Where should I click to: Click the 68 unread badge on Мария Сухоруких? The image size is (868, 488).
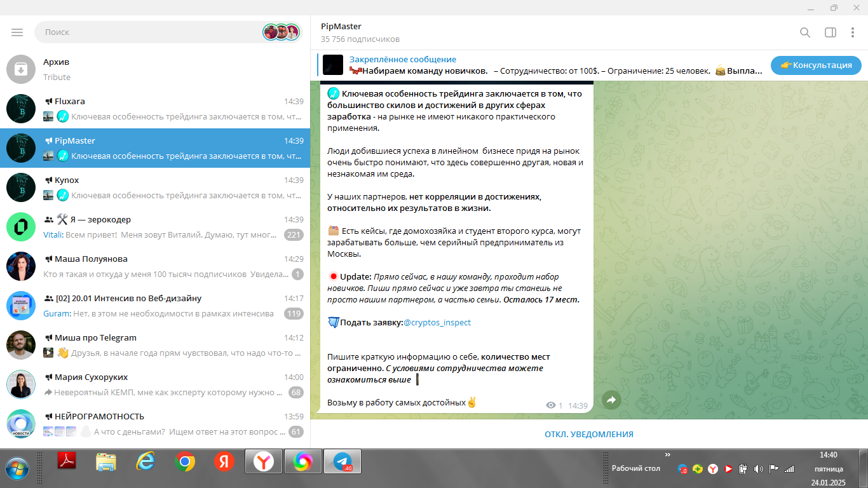tap(295, 393)
